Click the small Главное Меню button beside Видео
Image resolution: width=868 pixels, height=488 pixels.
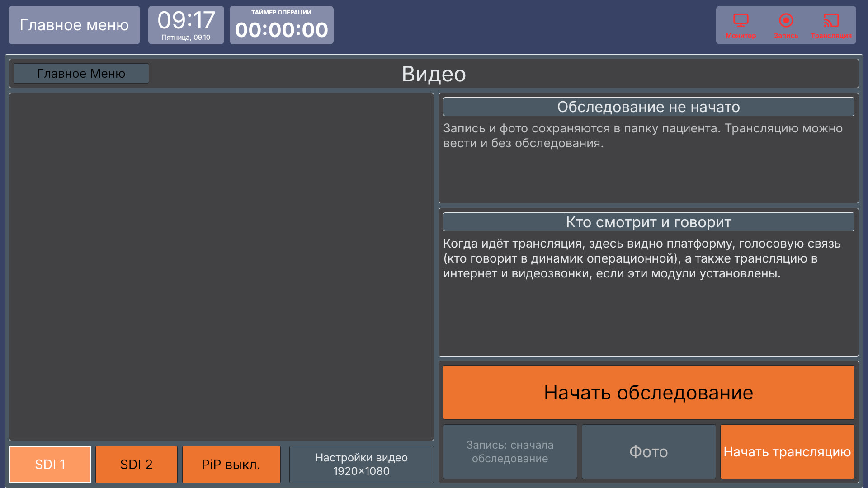point(81,73)
